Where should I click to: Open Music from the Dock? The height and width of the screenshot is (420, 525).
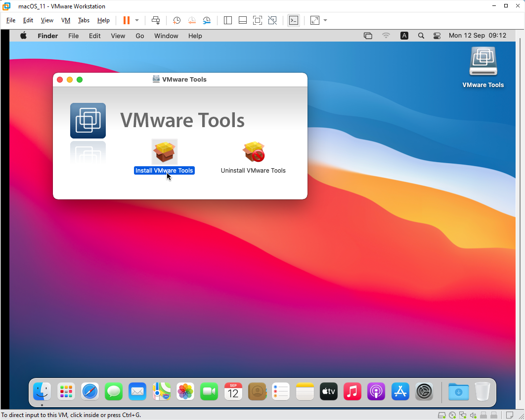[352, 391]
